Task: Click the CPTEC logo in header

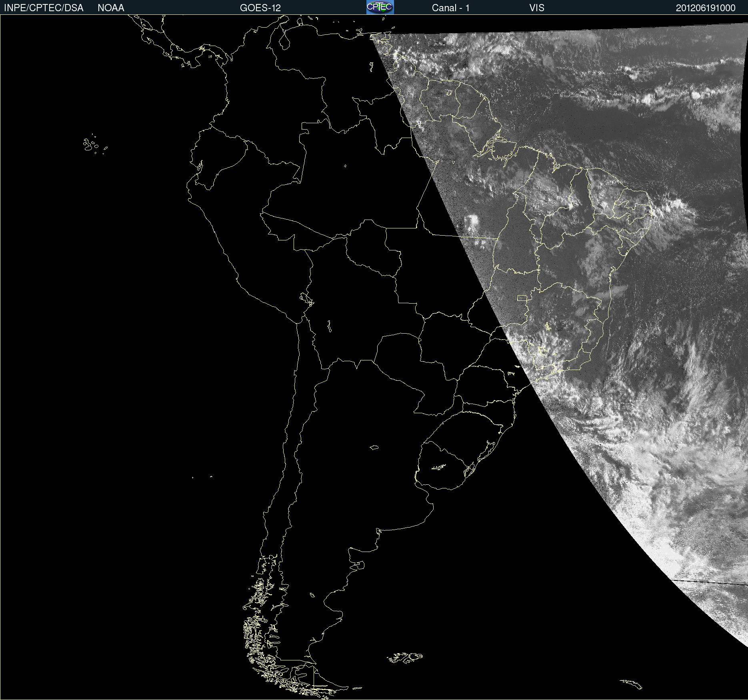Action: (380, 7)
